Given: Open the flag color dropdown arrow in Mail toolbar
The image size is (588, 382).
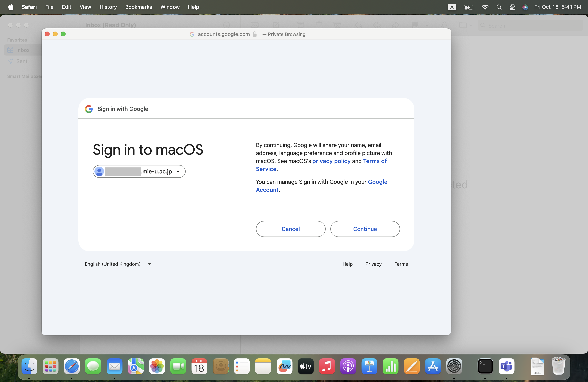Looking at the screenshot, I should pyautogui.click(x=427, y=25).
